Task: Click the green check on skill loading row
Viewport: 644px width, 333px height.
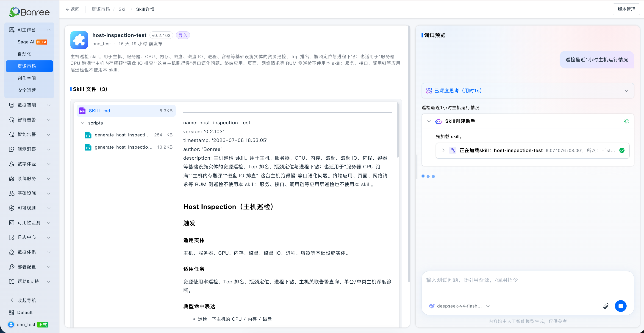Action: (622, 150)
